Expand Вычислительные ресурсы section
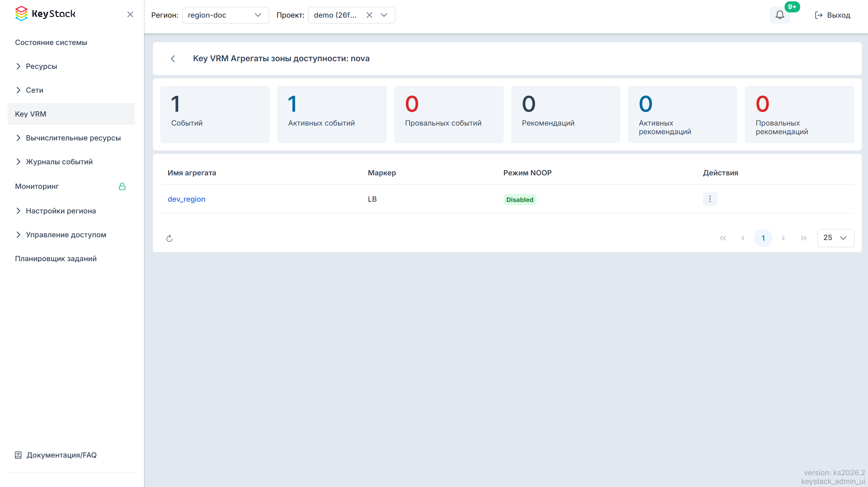Screen dimensions: 868x487 tap(71, 138)
